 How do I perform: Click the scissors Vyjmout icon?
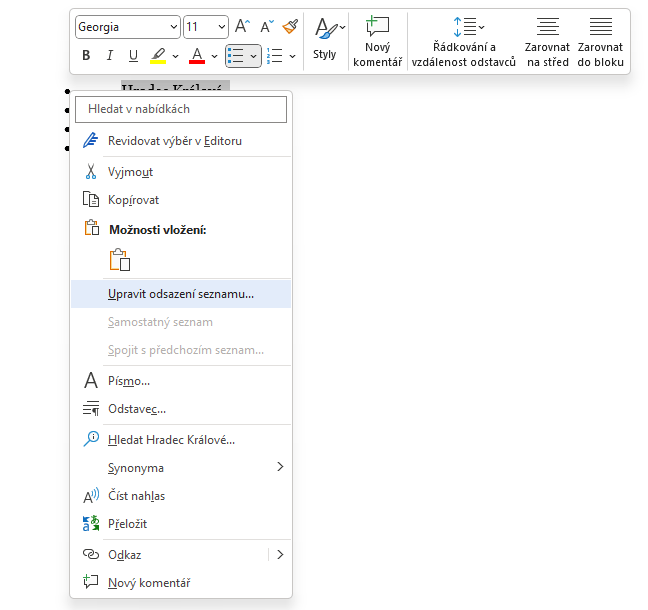91,172
